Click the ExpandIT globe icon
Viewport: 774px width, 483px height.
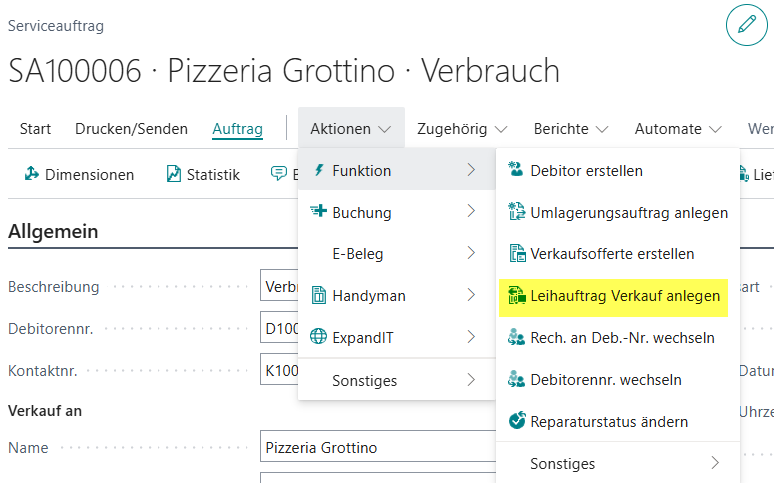click(319, 337)
